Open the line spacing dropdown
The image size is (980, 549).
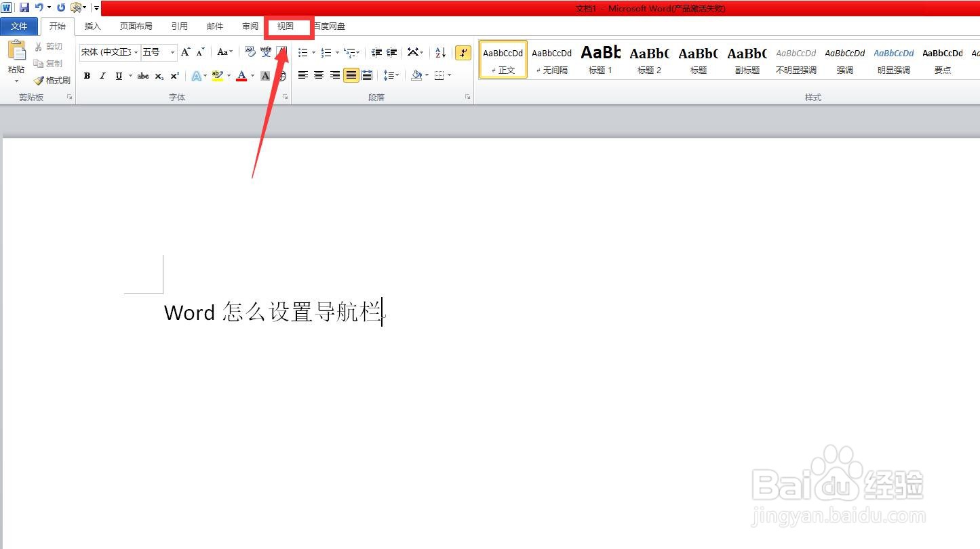391,75
